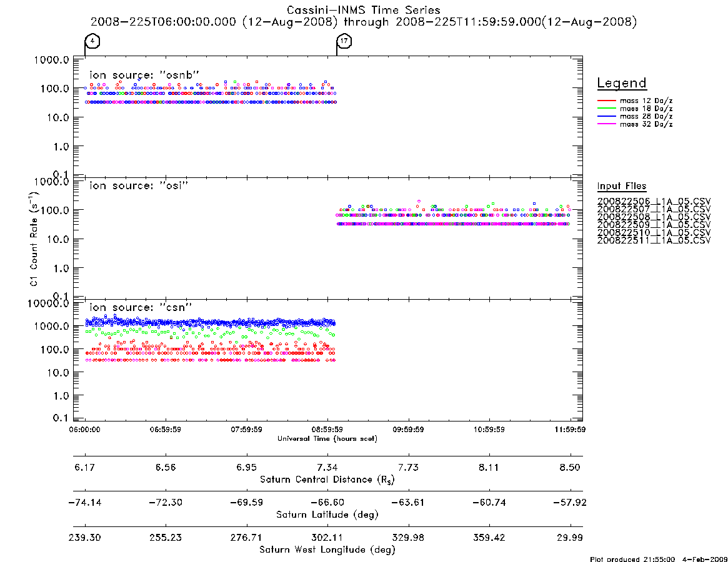The image size is (728, 562).
Task: Click distance value 8.50
Action: 570,467
